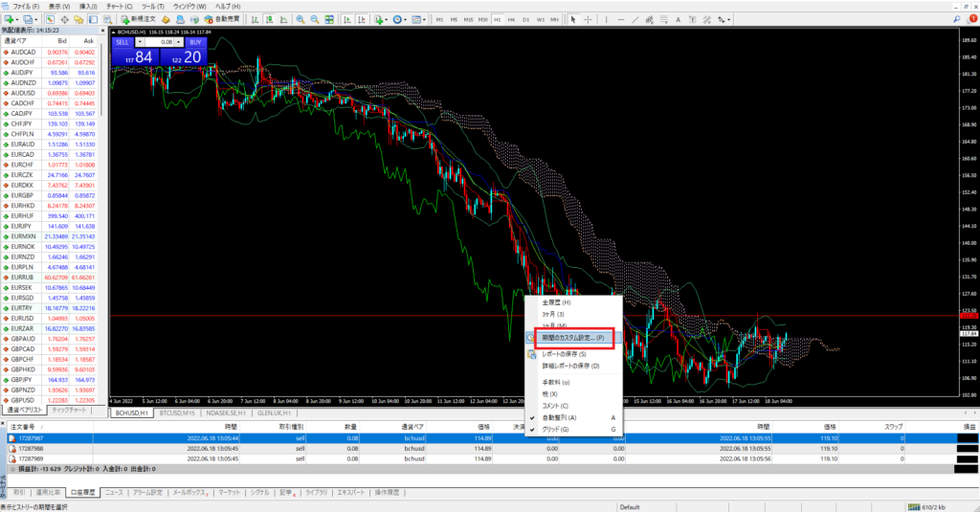Viewport: 980px width, 512px height.
Task: Switch timeframe to H4
Action: [511, 19]
